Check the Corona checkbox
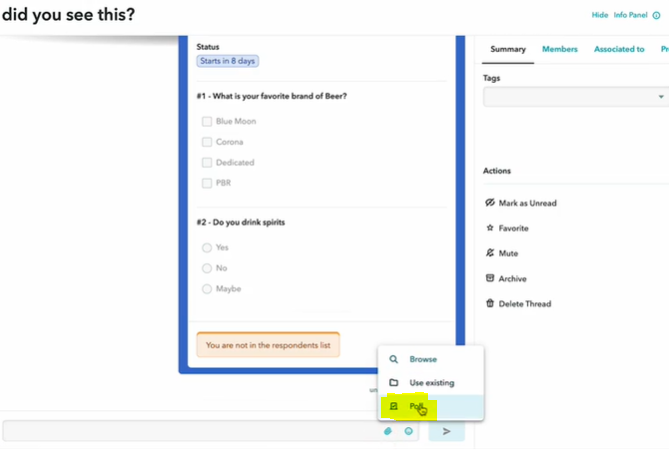The height and width of the screenshot is (450, 669). point(207,142)
